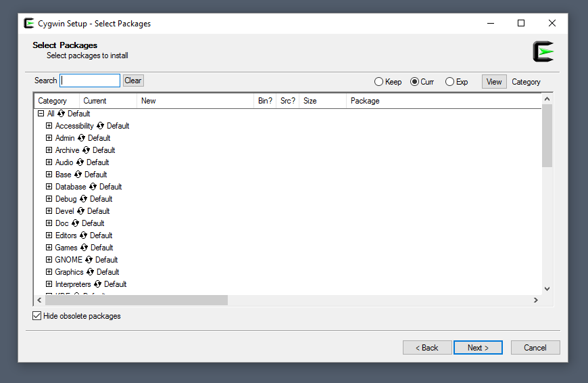The width and height of the screenshot is (588, 383).
Task: Click the Bin? column header
Action: click(x=265, y=101)
